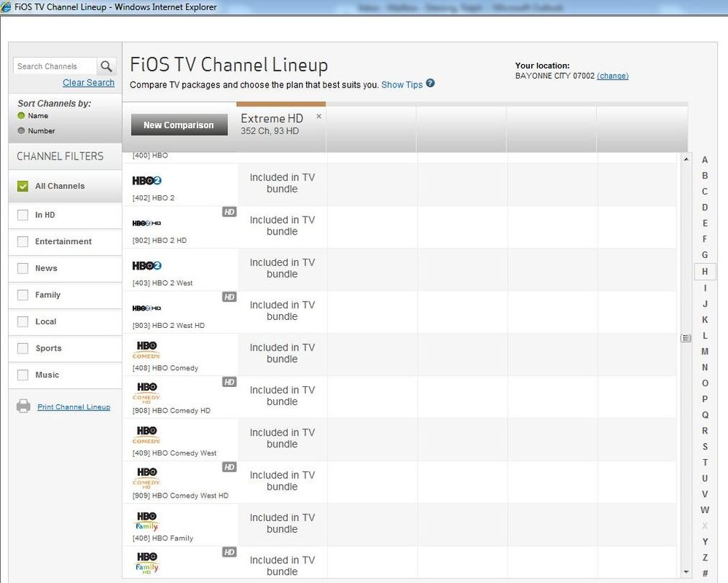The width and height of the screenshot is (728, 583).
Task: Jump to channels starting with T
Action: pyautogui.click(x=705, y=462)
